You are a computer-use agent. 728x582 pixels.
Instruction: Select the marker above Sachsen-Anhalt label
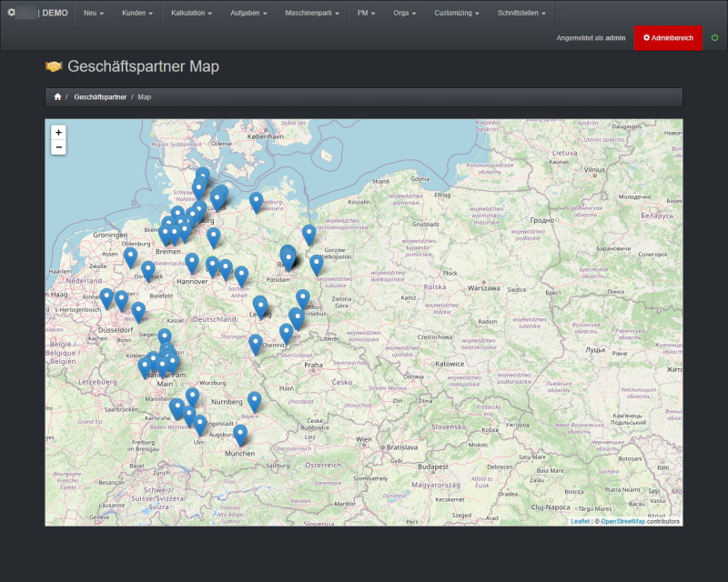241,276
